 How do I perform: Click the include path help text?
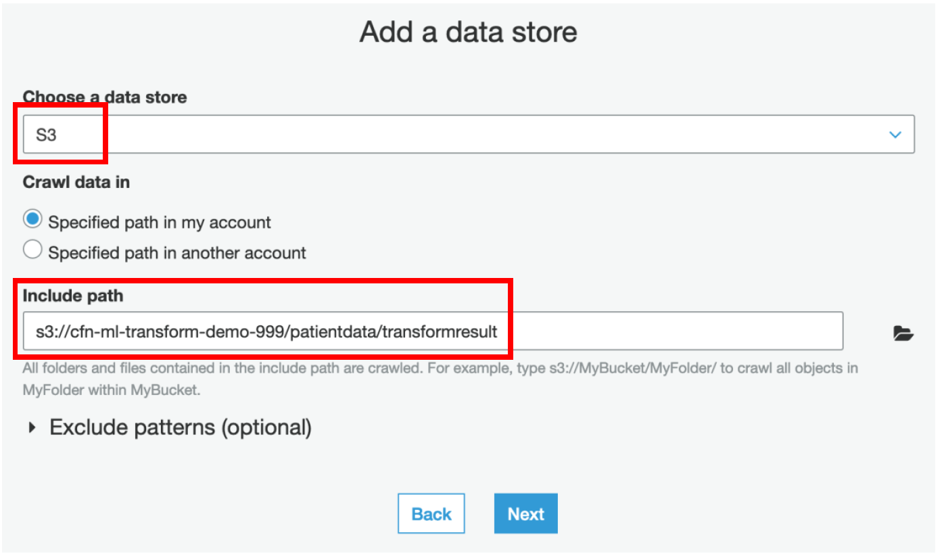pos(440,379)
